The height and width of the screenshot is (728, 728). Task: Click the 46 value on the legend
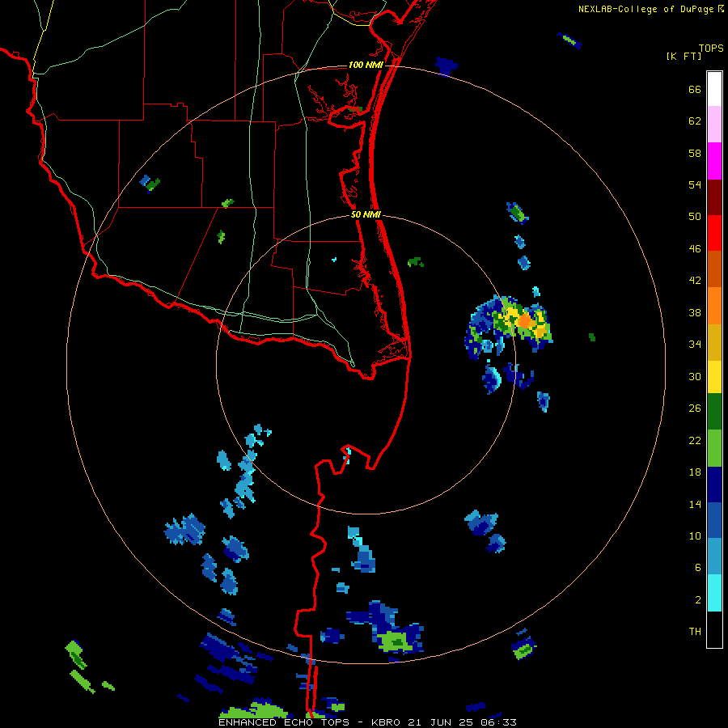(695, 249)
